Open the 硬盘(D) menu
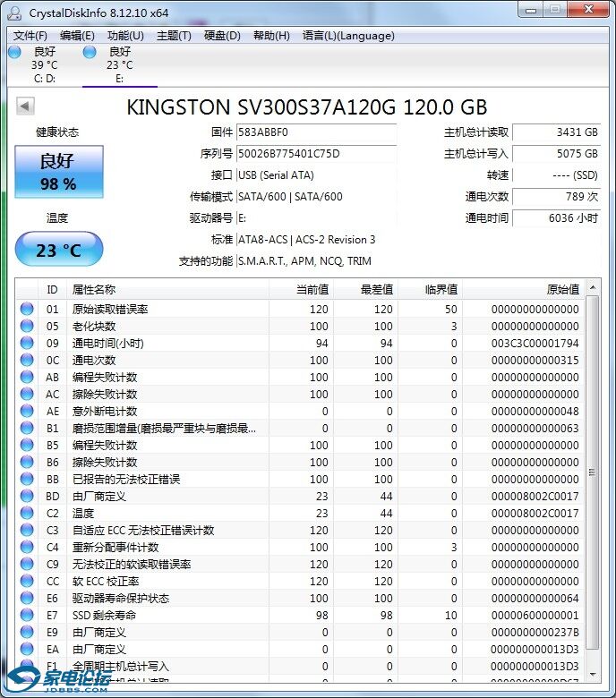The image size is (616, 698). [222, 36]
